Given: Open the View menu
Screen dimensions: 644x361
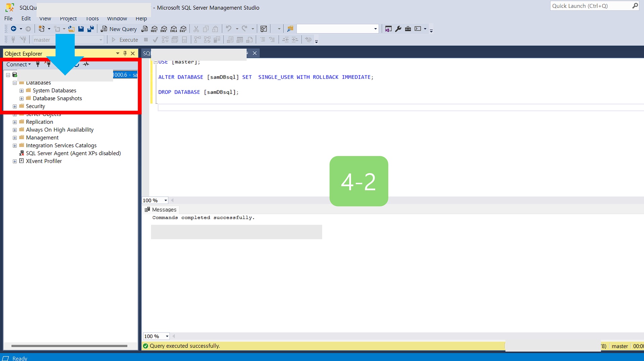Looking at the screenshot, I should (x=45, y=18).
